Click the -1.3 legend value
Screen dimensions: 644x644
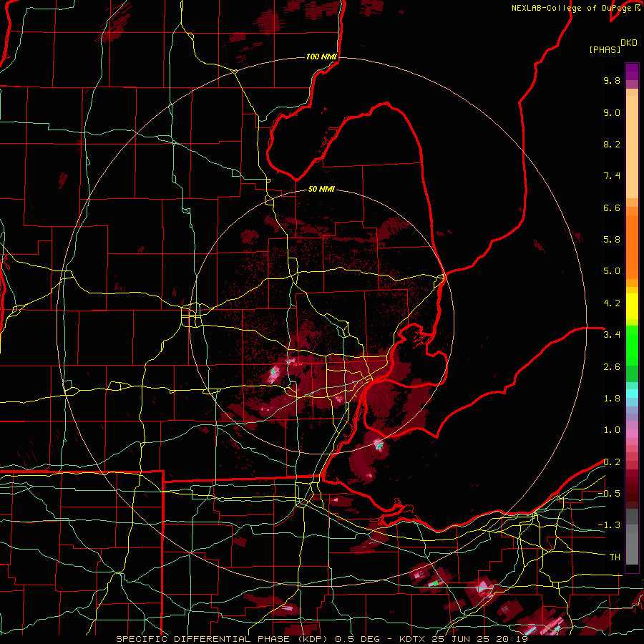click(609, 525)
